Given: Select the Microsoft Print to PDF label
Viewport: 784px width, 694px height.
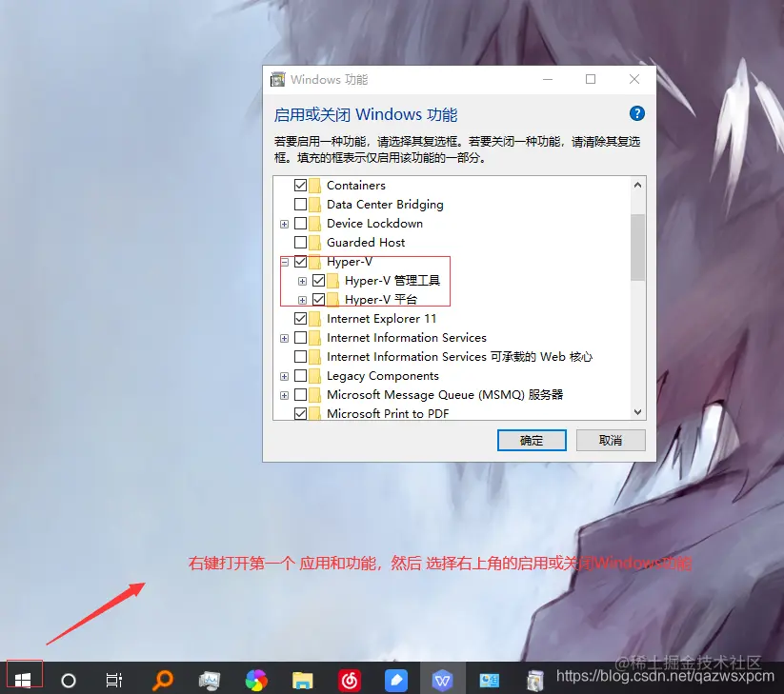Looking at the screenshot, I should click(x=388, y=414).
